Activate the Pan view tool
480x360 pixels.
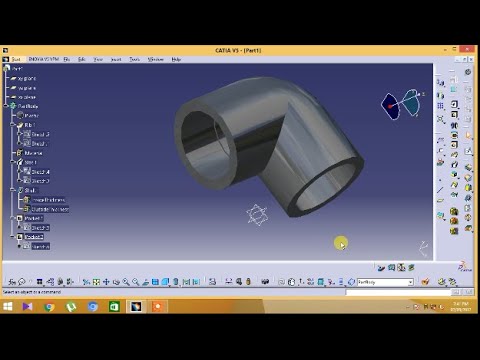tap(106, 282)
